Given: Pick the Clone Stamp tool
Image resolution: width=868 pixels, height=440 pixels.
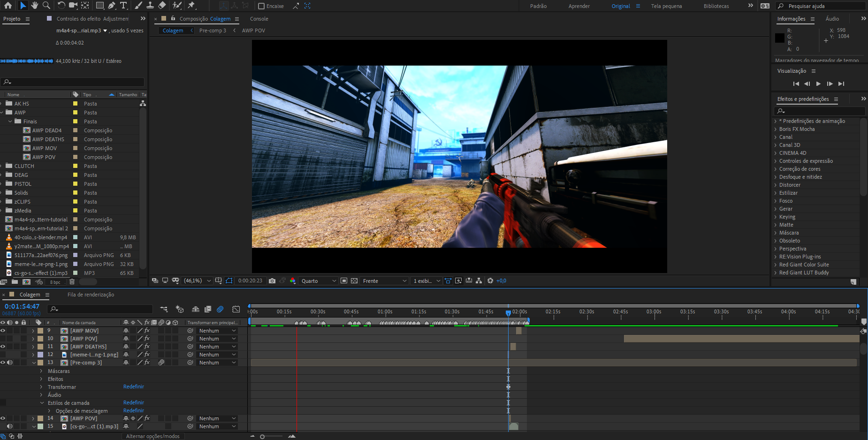Looking at the screenshot, I should [150, 6].
